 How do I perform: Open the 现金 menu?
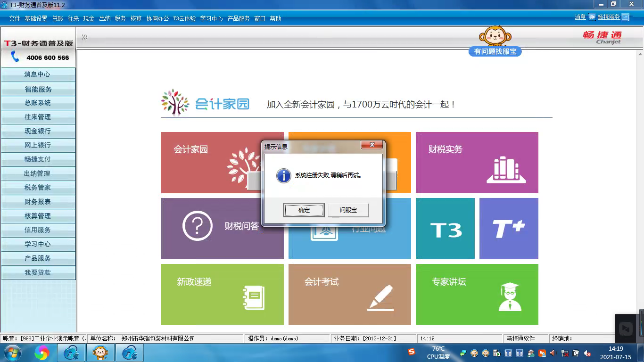(x=89, y=18)
